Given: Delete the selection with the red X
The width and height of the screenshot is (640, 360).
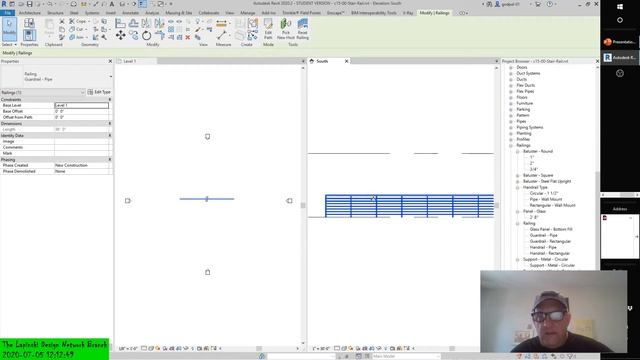Looking at the screenshot, I should (188, 37).
